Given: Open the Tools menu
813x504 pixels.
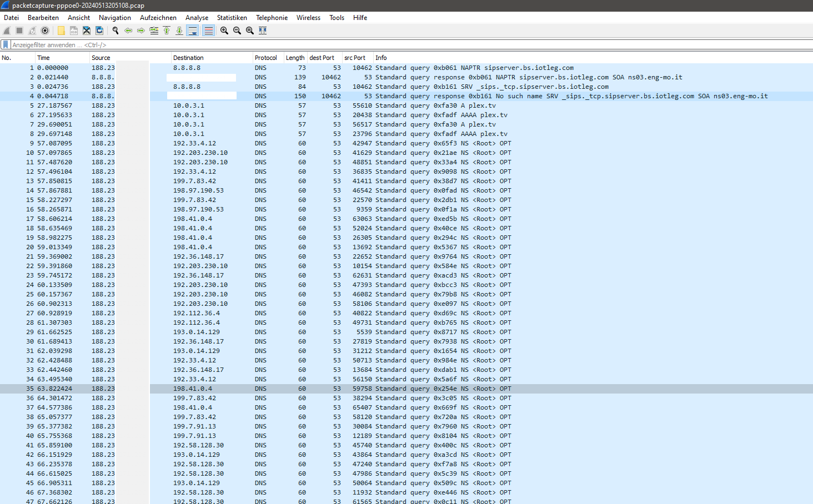Looking at the screenshot, I should point(337,18).
